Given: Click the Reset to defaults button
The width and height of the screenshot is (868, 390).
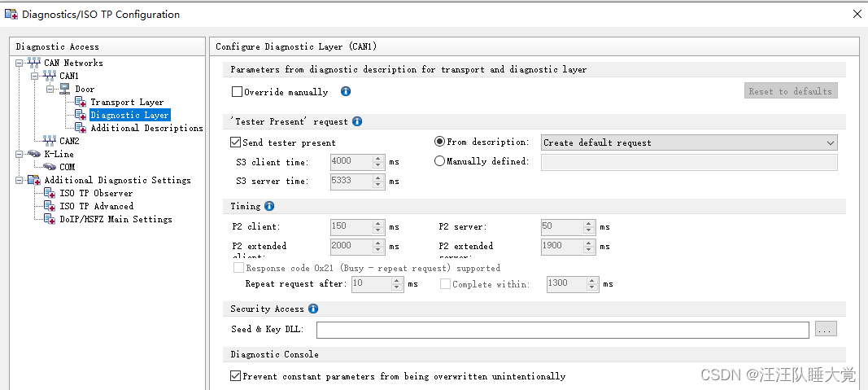Looking at the screenshot, I should pyautogui.click(x=791, y=91).
